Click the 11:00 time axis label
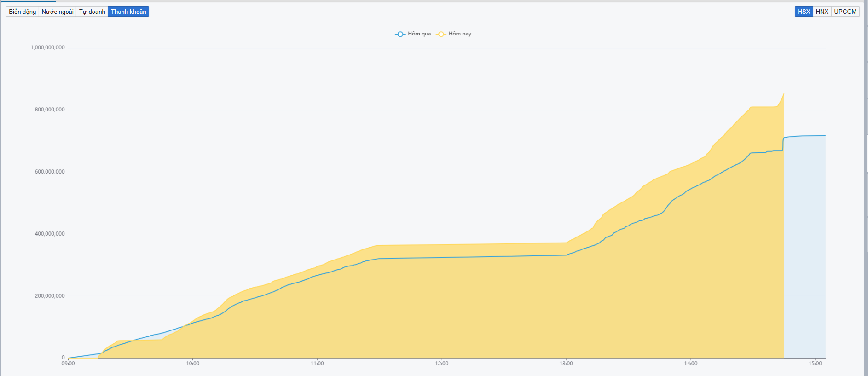This screenshot has width=868, height=376. pos(317,364)
